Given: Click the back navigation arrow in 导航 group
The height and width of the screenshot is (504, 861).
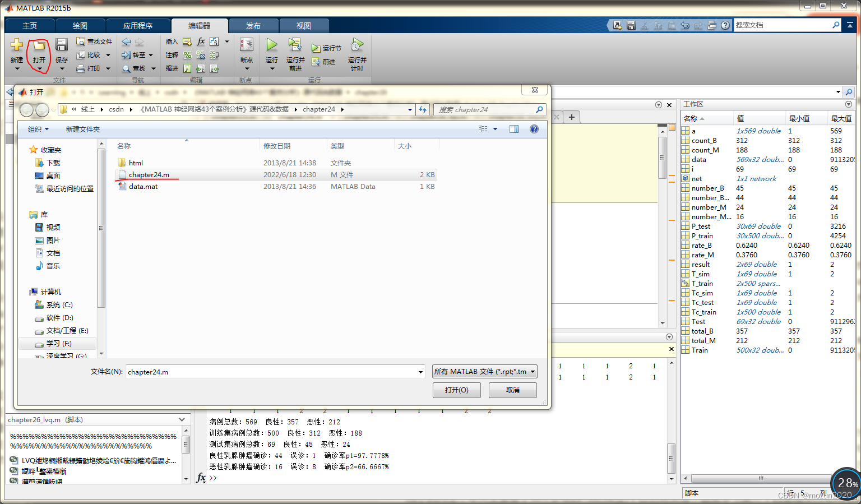Looking at the screenshot, I should point(127,42).
